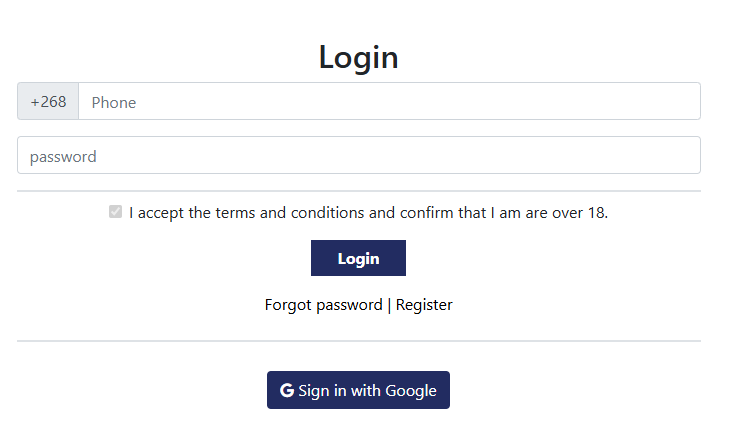Viewport: 732px width, 421px height.
Task: Tick the terms and conditions checkbox
Action: point(115,212)
